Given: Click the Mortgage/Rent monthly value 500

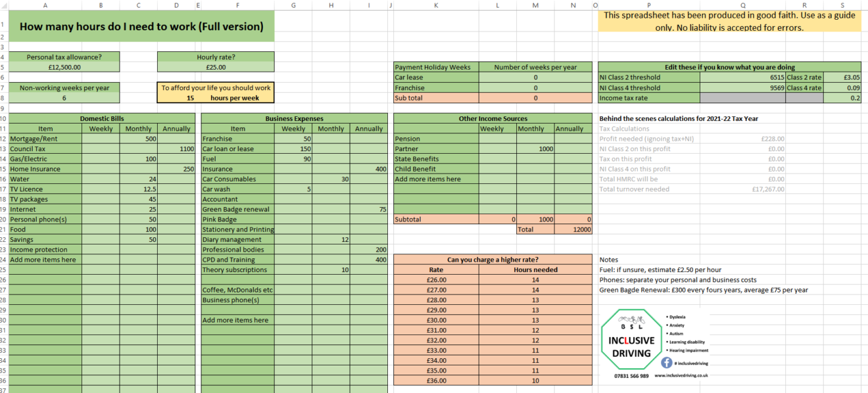Looking at the screenshot, I should pyautogui.click(x=139, y=139).
